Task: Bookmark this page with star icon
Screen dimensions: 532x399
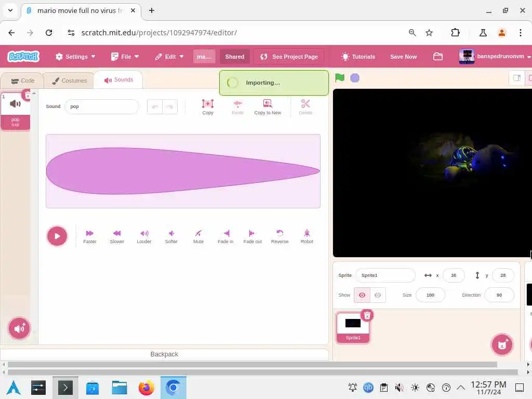Action: pos(429,33)
